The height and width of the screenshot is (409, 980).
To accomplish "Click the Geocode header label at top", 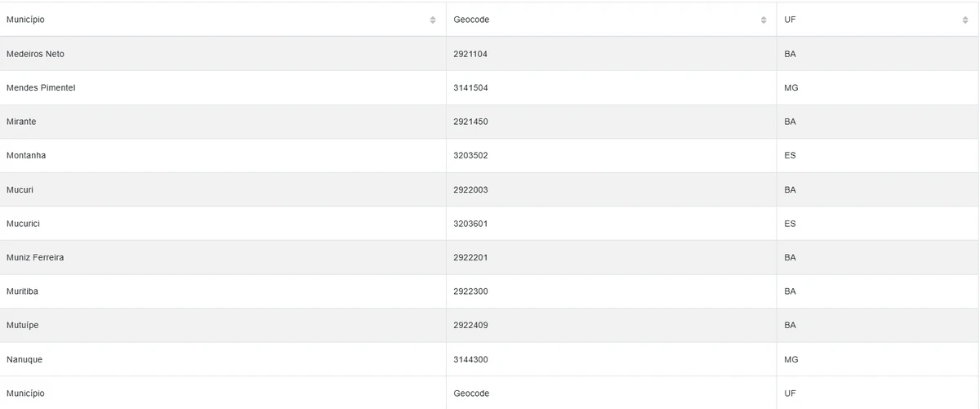I will pyautogui.click(x=471, y=20).
